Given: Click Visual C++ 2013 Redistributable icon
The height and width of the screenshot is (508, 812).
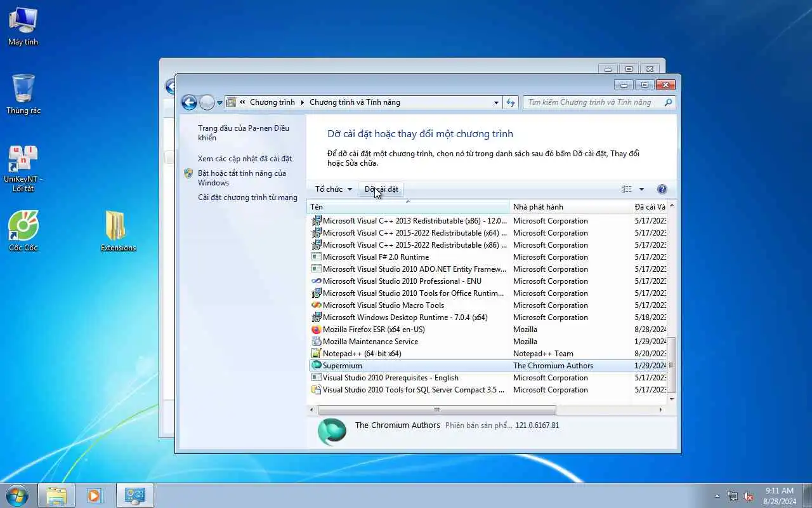Looking at the screenshot, I should point(317,220).
